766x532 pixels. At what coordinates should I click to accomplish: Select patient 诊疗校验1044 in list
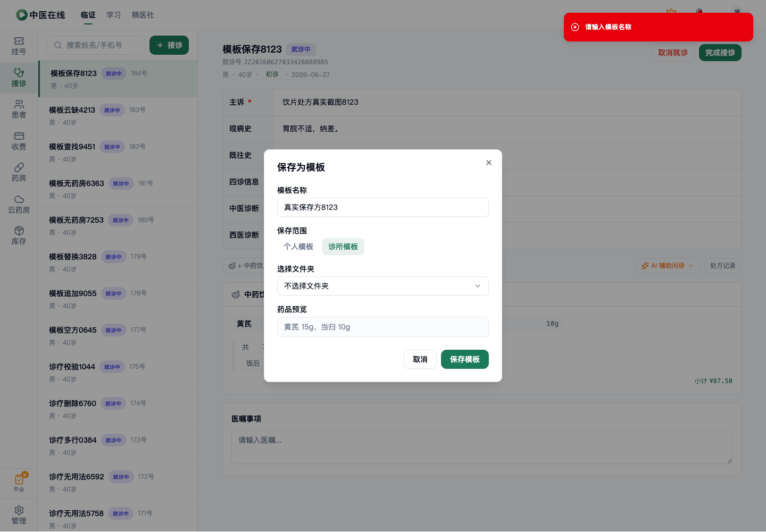118,372
